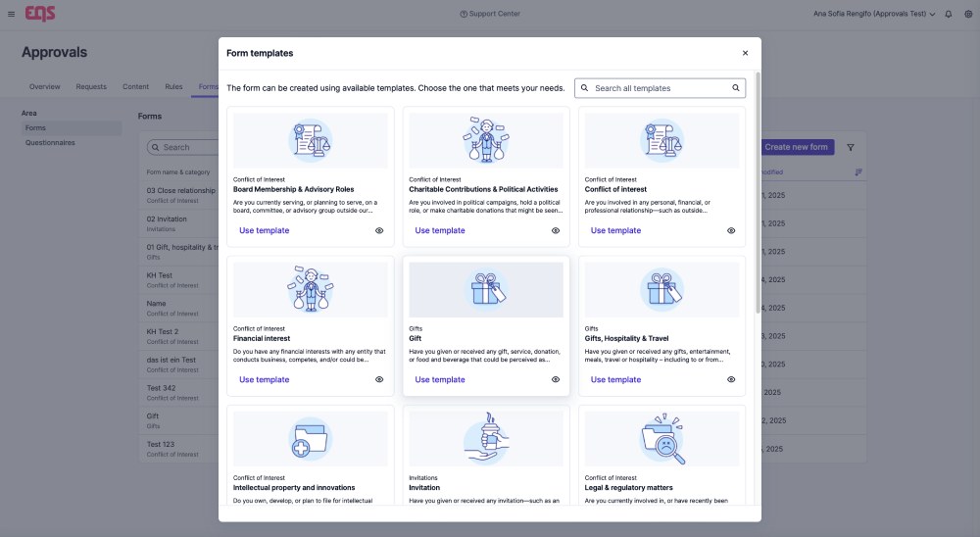
Task: Click the Search all templates field
Action: 657,88
